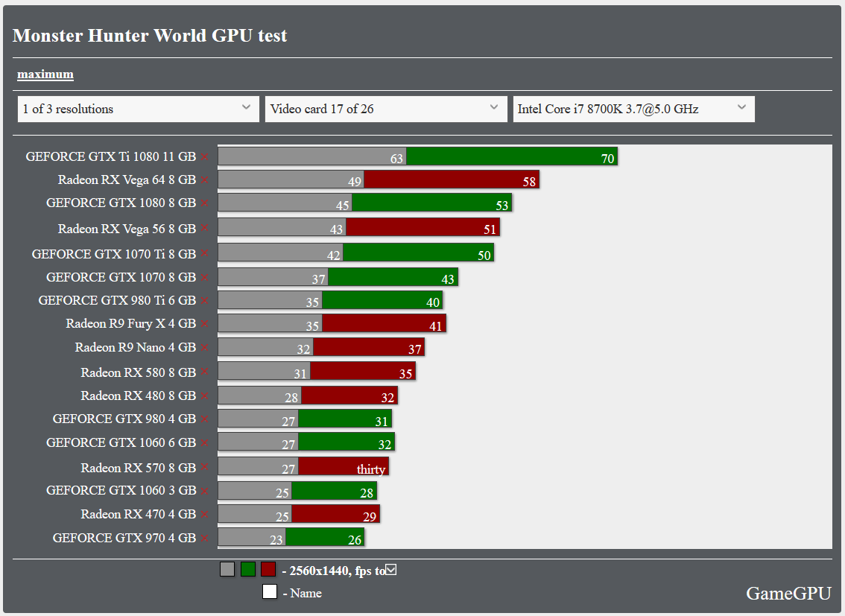
Task: Click red X beside Radeon RX 480
Action: pos(205,396)
